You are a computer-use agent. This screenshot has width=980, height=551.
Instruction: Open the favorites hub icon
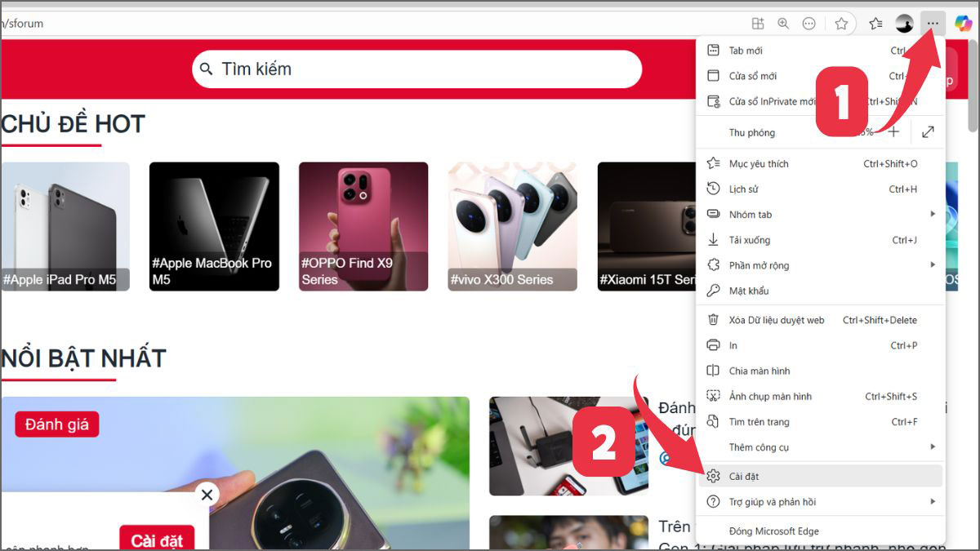[874, 23]
